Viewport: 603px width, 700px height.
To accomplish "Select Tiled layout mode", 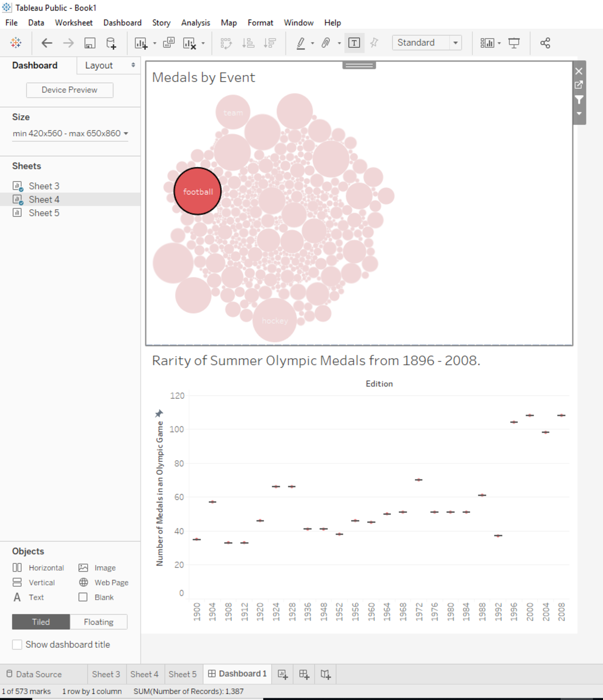I will 41,622.
